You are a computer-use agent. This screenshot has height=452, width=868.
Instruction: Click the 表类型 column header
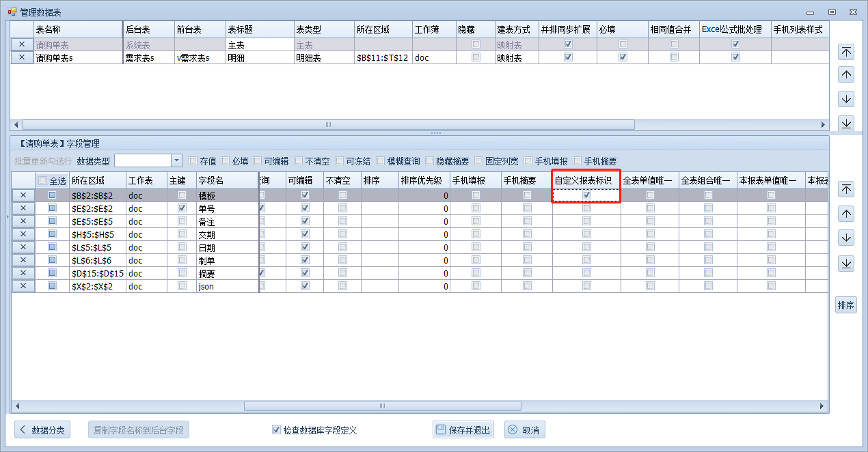[x=323, y=30]
